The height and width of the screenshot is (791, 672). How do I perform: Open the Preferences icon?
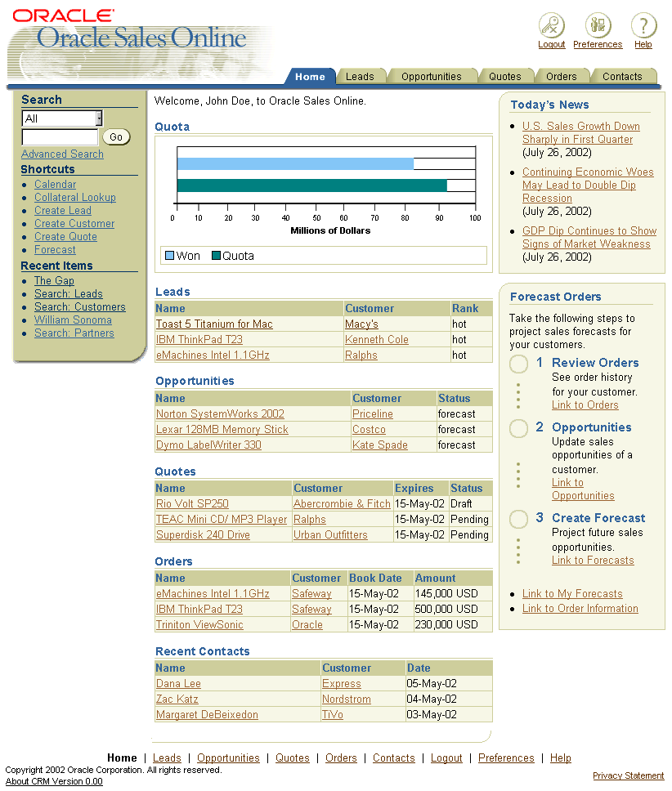coord(598,25)
